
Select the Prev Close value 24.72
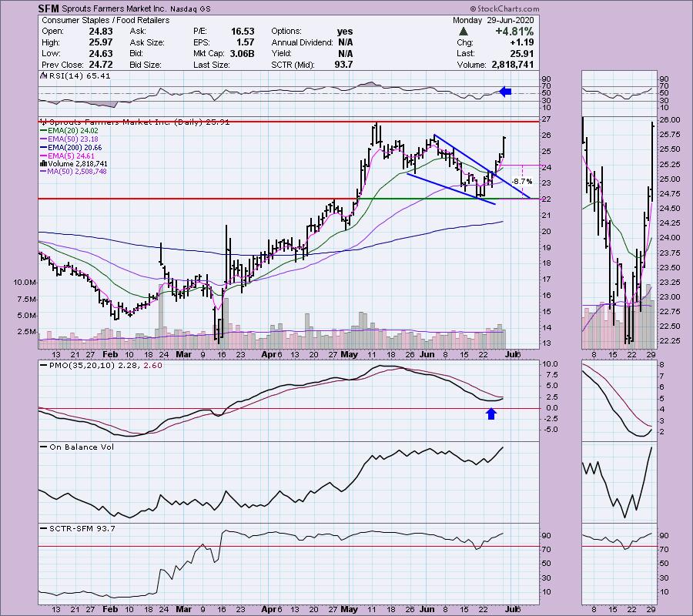coord(101,65)
